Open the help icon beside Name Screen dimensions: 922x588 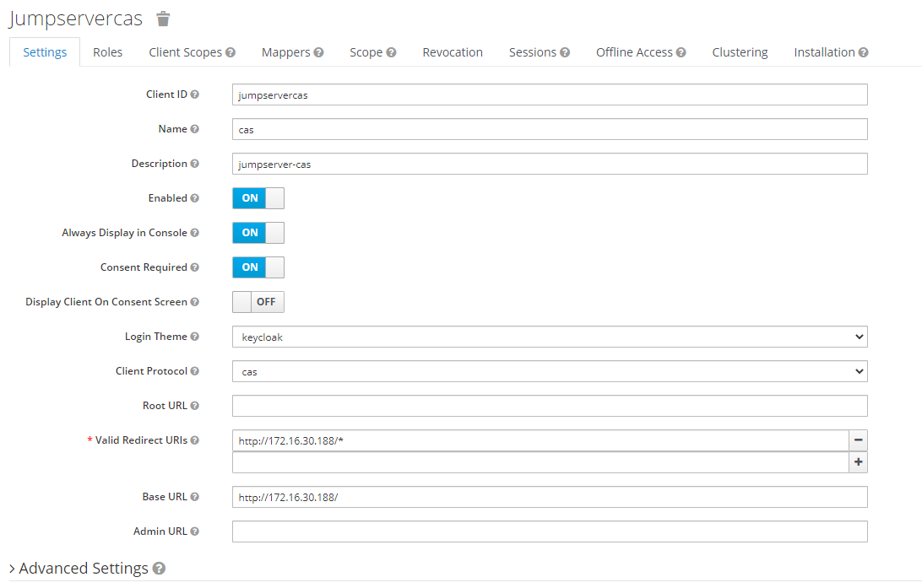195,128
